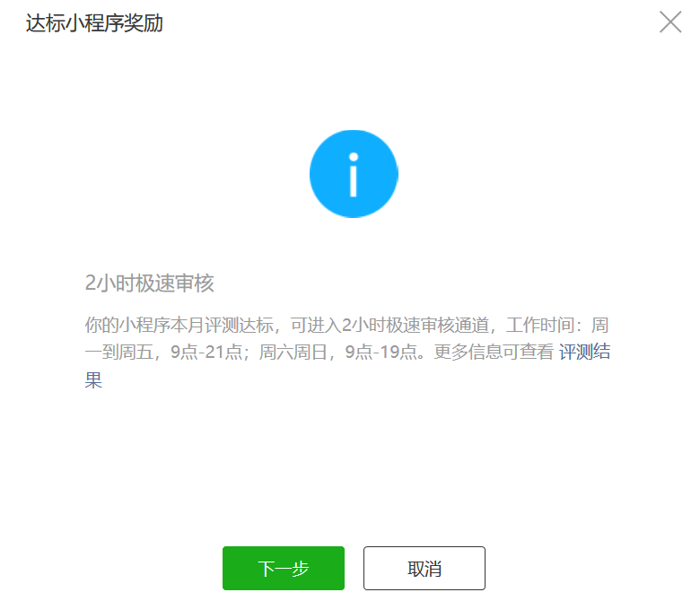Click the 小程序 part of the dialog title
The width and height of the screenshot is (700, 601).
tap(94, 22)
